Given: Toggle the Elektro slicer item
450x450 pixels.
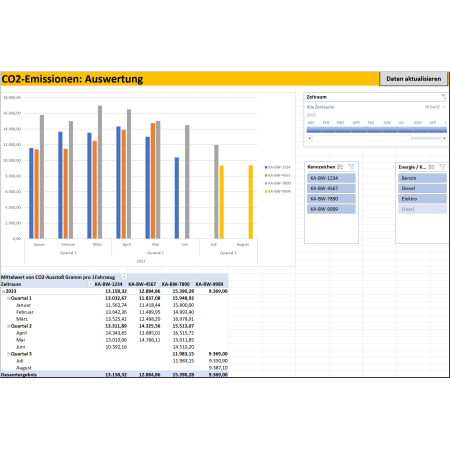Looking at the screenshot, I should 422,199.
